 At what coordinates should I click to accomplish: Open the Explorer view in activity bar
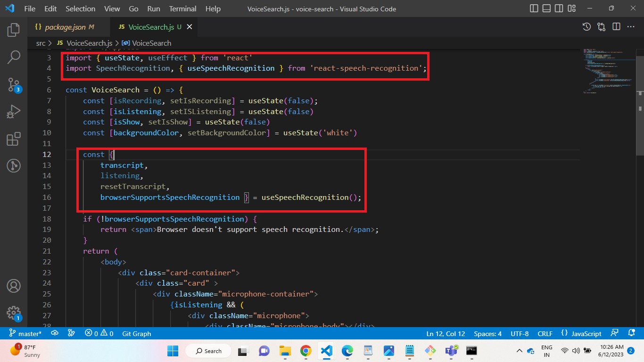[x=14, y=30]
